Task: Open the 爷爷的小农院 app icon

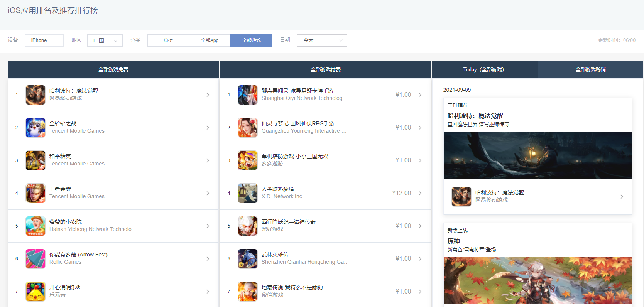Action: [x=35, y=226]
